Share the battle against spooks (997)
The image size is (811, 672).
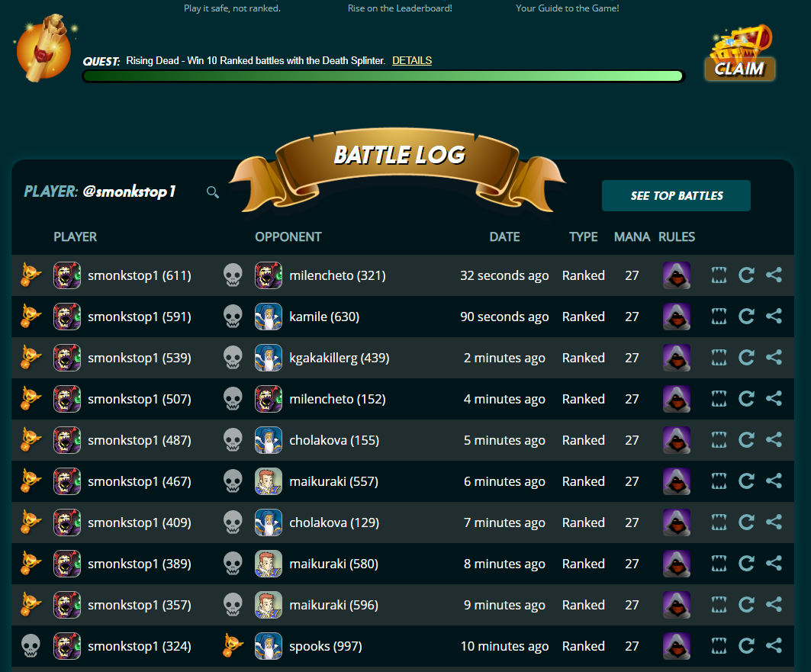[x=774, y=645]
